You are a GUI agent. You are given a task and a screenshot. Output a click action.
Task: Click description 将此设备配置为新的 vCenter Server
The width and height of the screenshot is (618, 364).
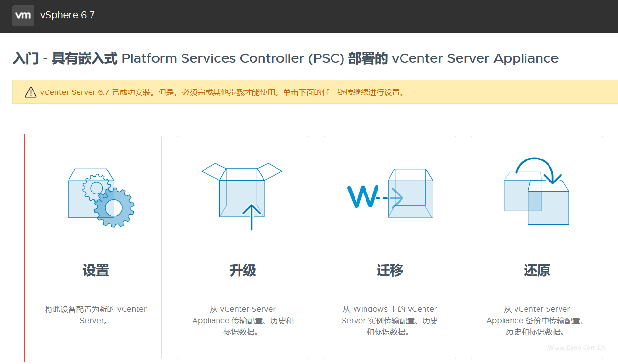point(96,315)
